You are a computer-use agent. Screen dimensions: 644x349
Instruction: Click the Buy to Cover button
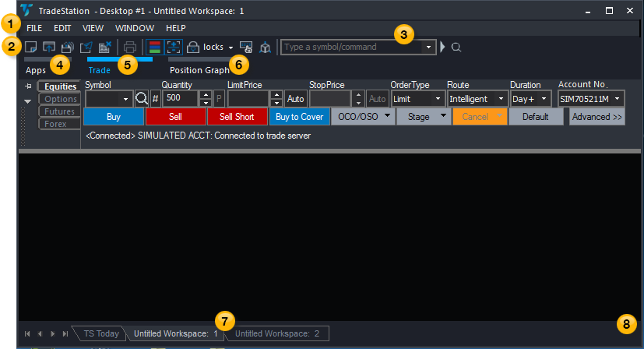point(299,117)
